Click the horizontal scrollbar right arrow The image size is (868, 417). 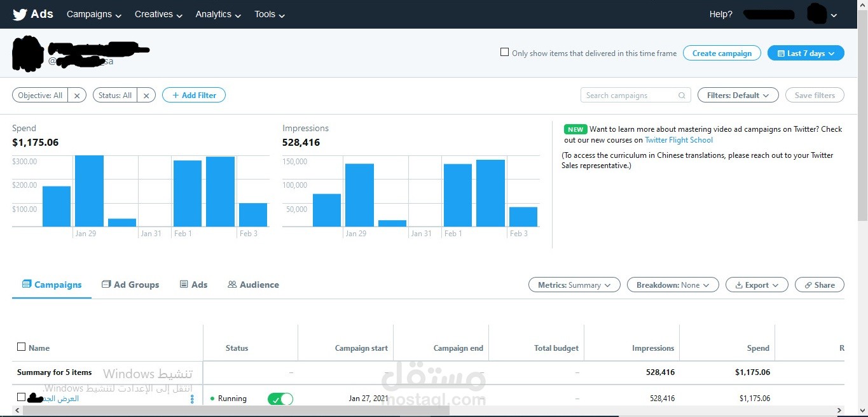click(x=839, y=411)
